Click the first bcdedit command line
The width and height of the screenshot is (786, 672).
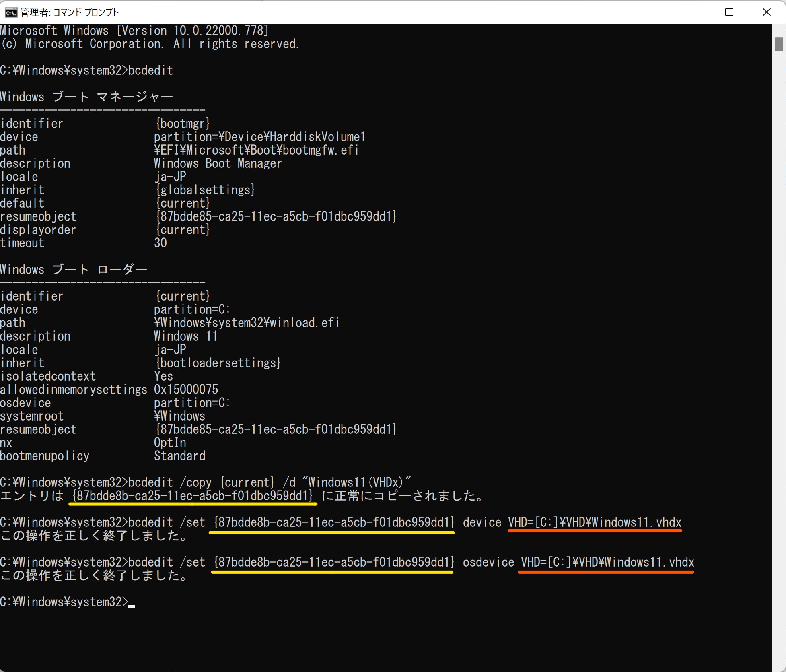pyautogui.click(x=86, y=70)
